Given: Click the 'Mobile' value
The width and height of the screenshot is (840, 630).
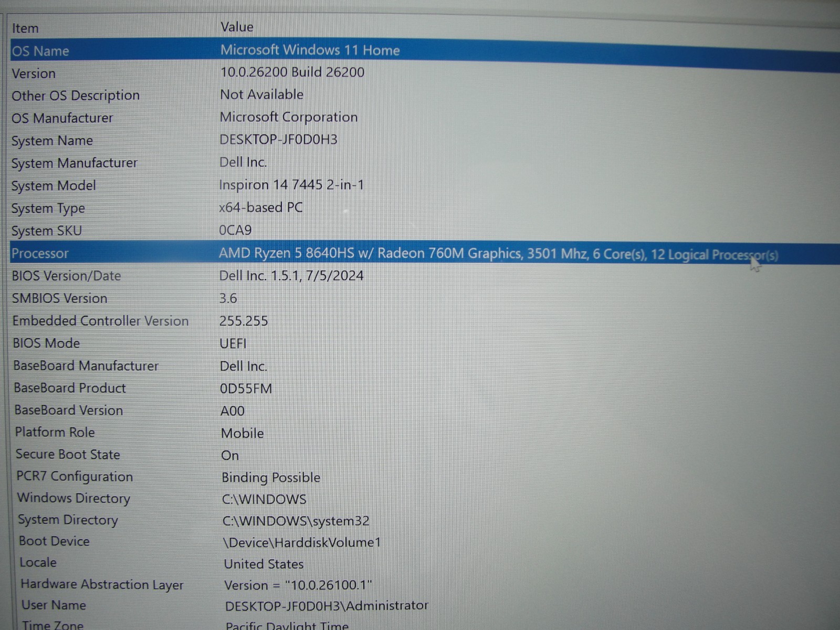Looking at the screenshot, I should [x=243, y=433].
